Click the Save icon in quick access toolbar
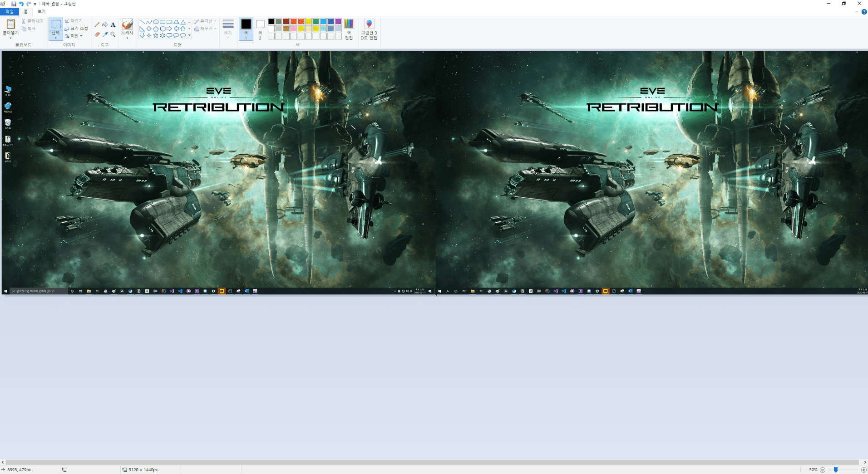The image size is (868, 474). pyautogui.click(x=14, y=4)
